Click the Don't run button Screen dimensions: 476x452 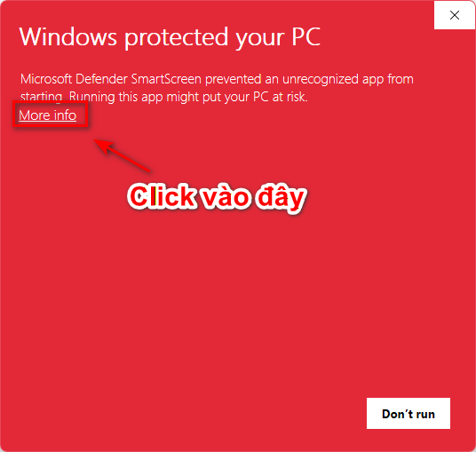point(409,414)
